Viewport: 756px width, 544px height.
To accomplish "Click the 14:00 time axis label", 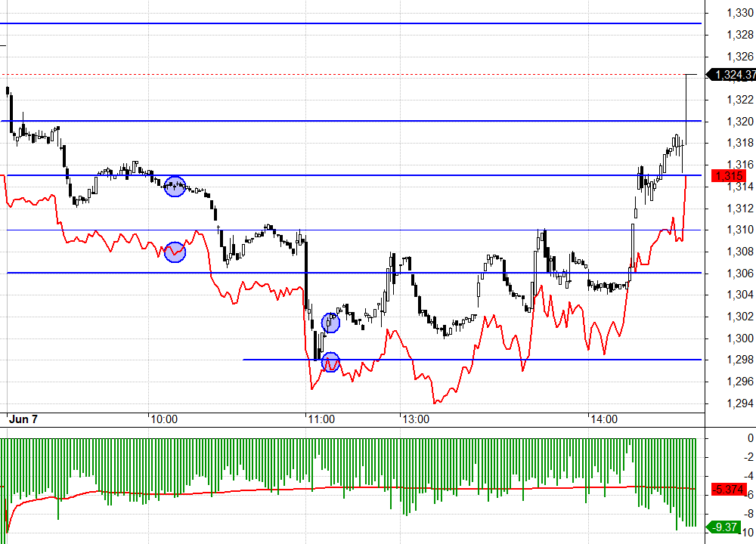I will pos(604,419).
